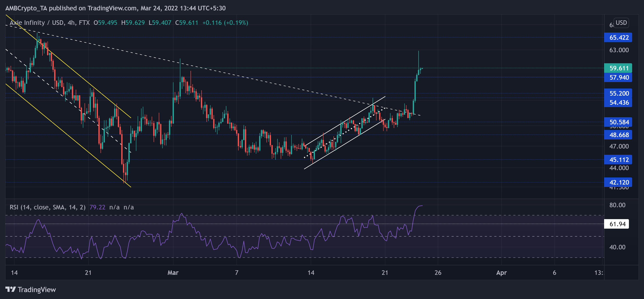The height and width of the screenshot is (299, 644).
Task: Click the RSI value 79.22 readout
Action: click(x=98, y=207)
